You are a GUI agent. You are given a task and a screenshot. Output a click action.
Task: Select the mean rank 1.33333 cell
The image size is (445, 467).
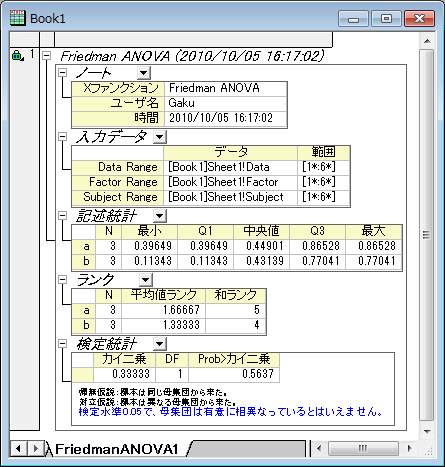[x=163, y=325]
